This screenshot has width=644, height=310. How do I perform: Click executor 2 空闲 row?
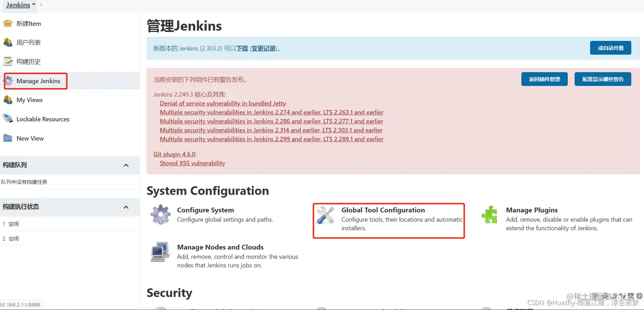[x=70, y=239]
